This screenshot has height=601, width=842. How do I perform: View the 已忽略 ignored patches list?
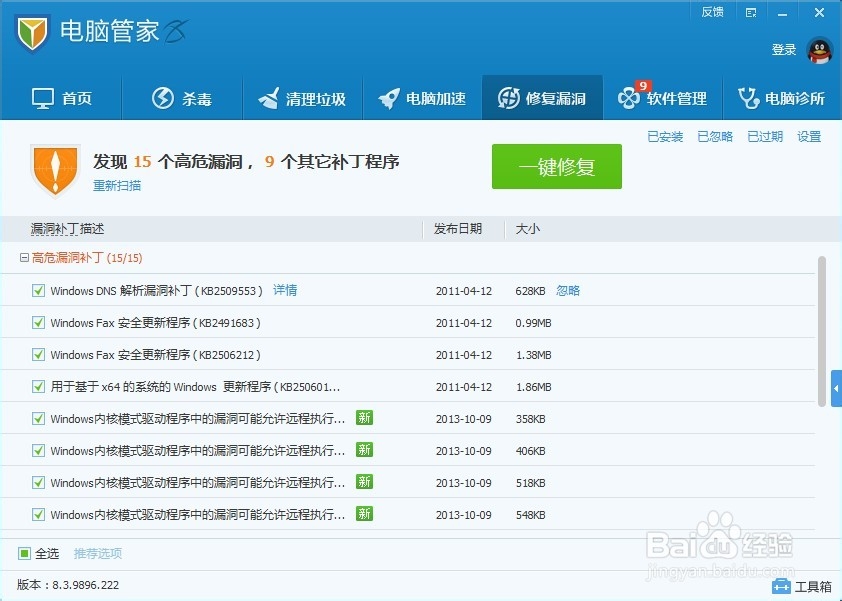pos(715,136)
